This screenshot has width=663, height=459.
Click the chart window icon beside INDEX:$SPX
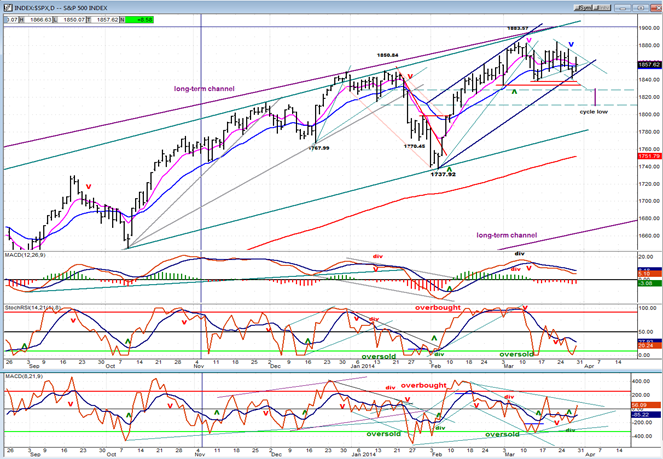coord(8,8)
